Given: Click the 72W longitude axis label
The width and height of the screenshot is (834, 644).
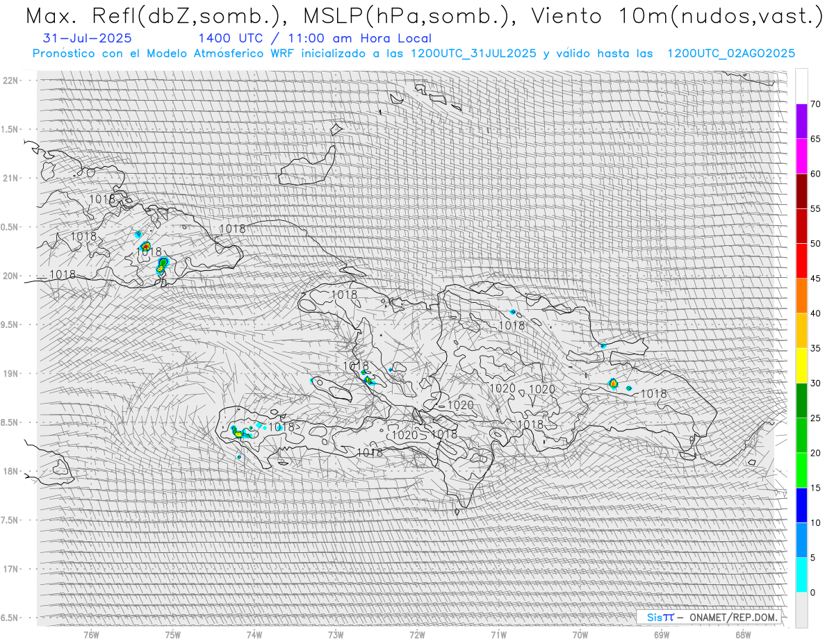Looking at the screenshot, I should 417,635.
